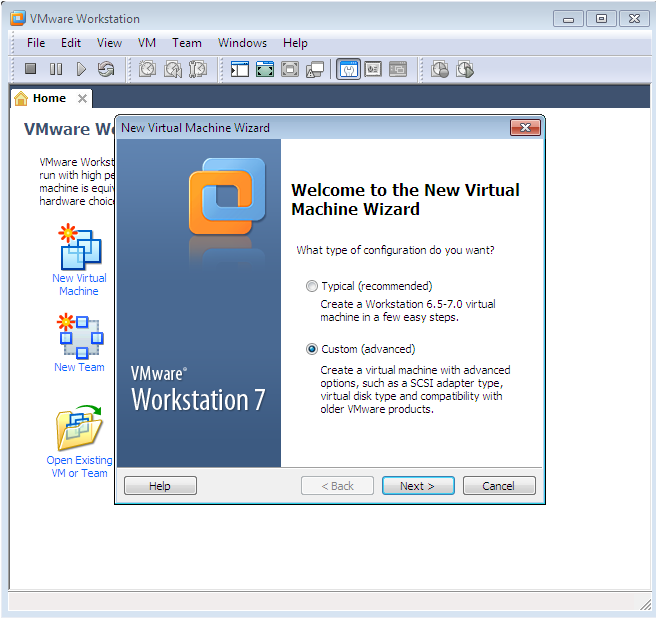Select the Typical (recommended) radio button

(x=312, y=286)
